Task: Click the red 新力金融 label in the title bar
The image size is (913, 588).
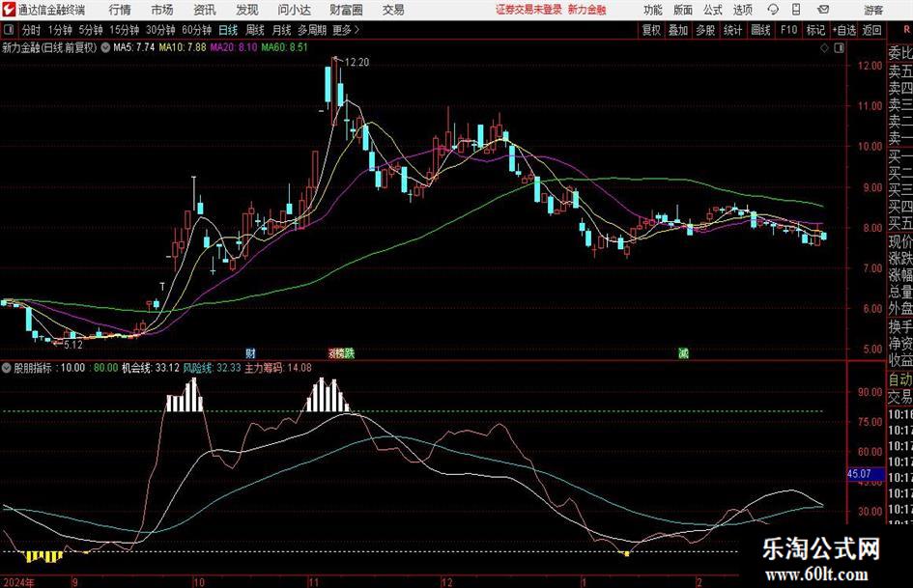Action: [587, 10]
